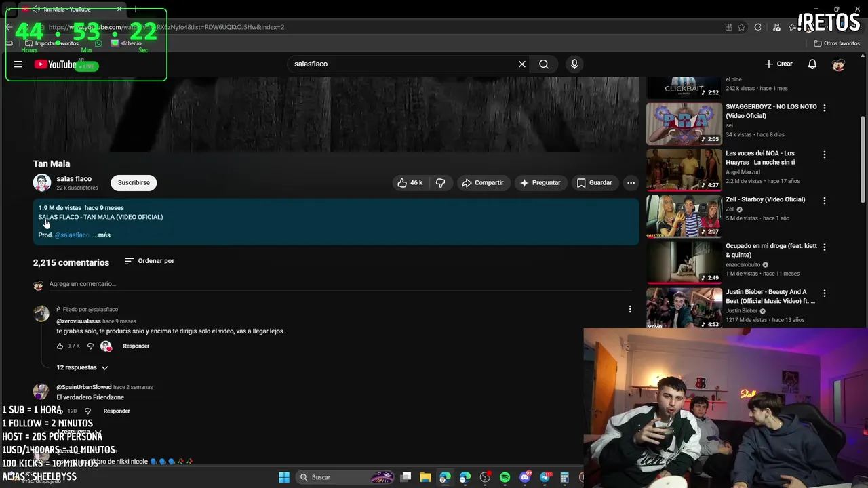The height and width of the screenshot is (488, 868).
Task: Open Telegram from the taskbar
Action: click(545, 477)
